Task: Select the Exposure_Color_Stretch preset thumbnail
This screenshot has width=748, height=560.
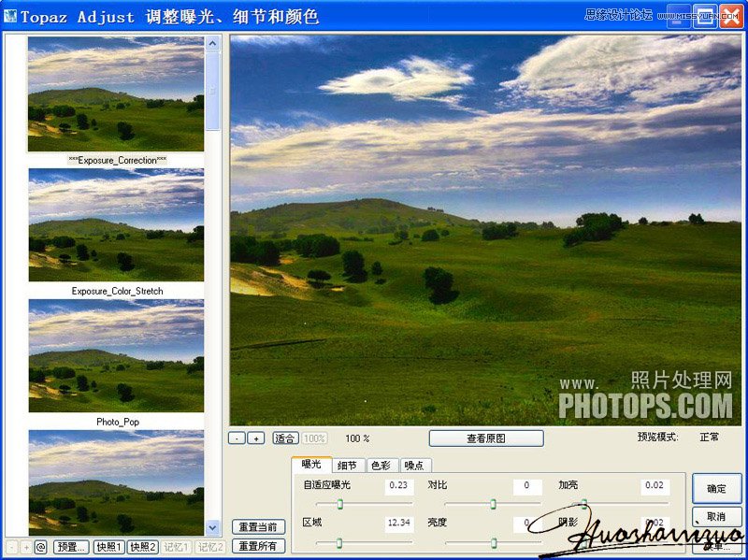Action: click(116, 224)
